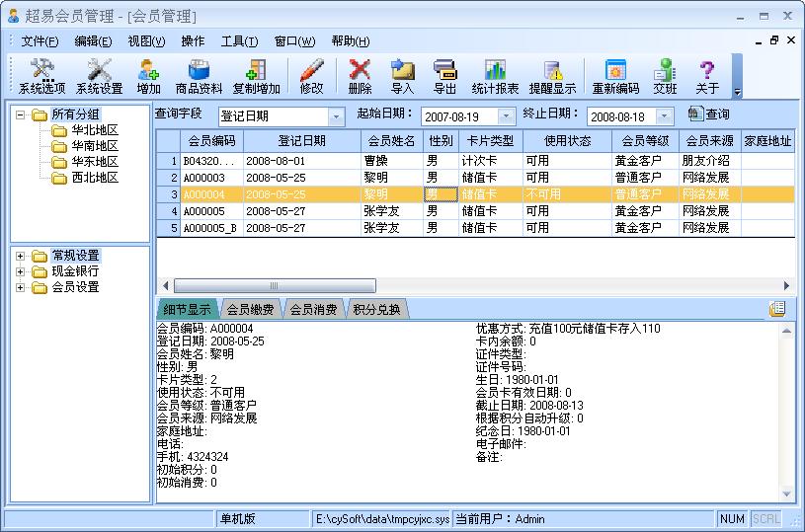Switch to 细节显示 tab

pyautogui.click(x=187, y=309)
